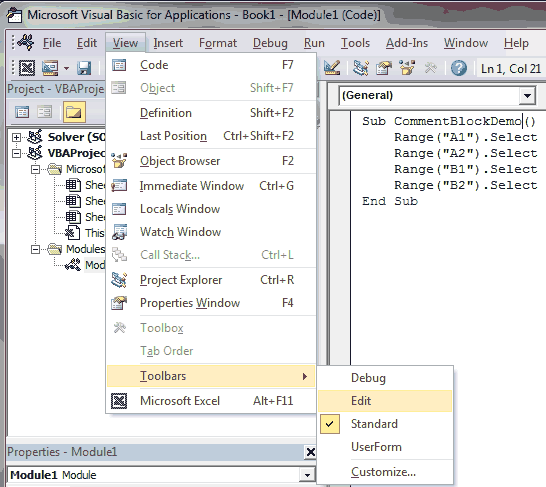Expand the Solver project node

[16, 137]
